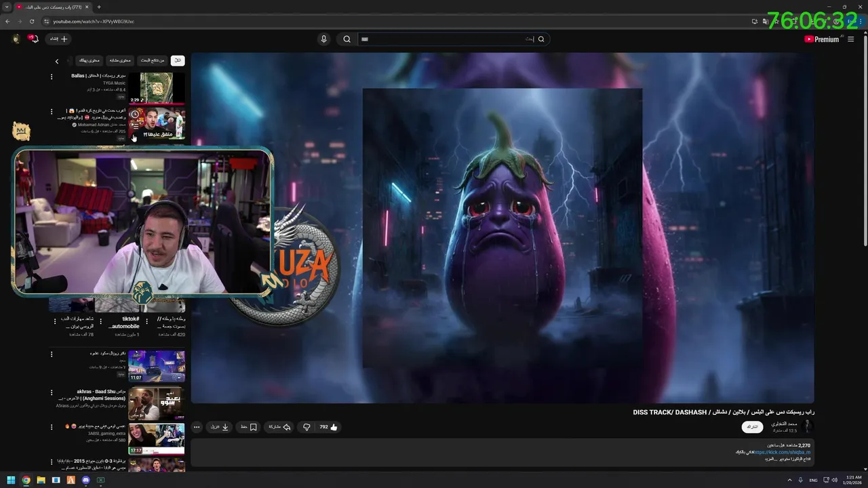The height and width of the screenshot is (488, 868).
Task: Show hidden system tray icons chevron
Action: (790, 480)
